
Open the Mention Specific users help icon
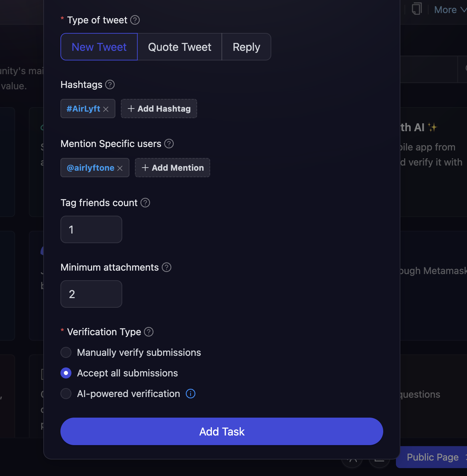click(169, 144)
